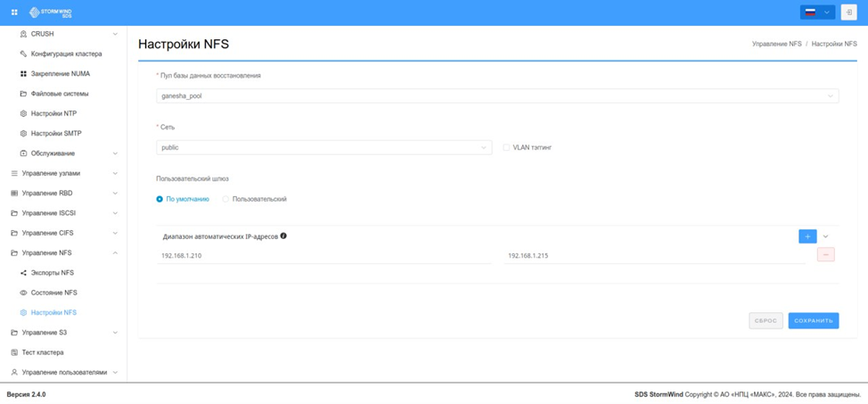This screenshot has height=404, width=868.
Task: Click the Управление пользователями user icon
Action: click(14, 373)
